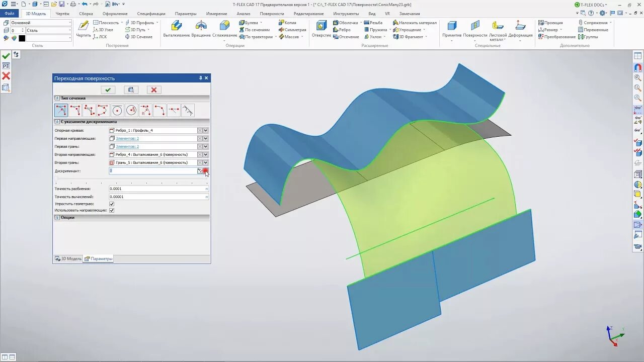Click the magnet snap icon in right toolbar
This screenshot has height=362, width=644.
click(x=637, y=67)
